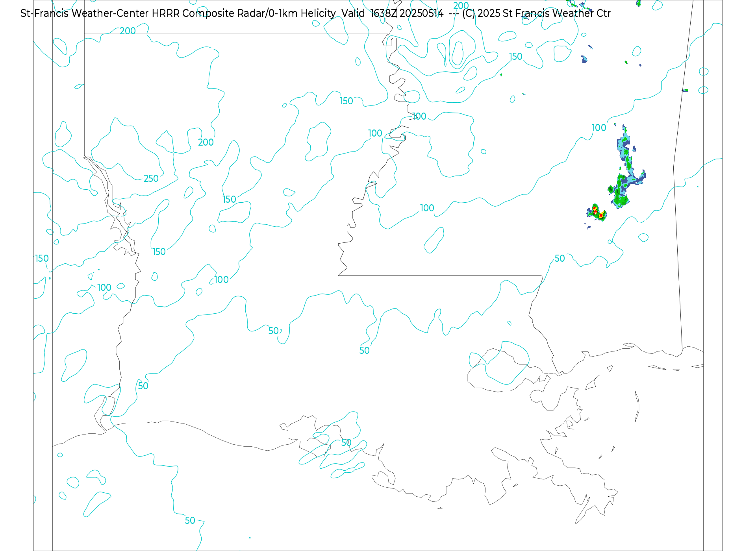Click the "(C) 2025 St Francis Weather Ctr" copyright
The image size is (756, 551).
[536, 13]
